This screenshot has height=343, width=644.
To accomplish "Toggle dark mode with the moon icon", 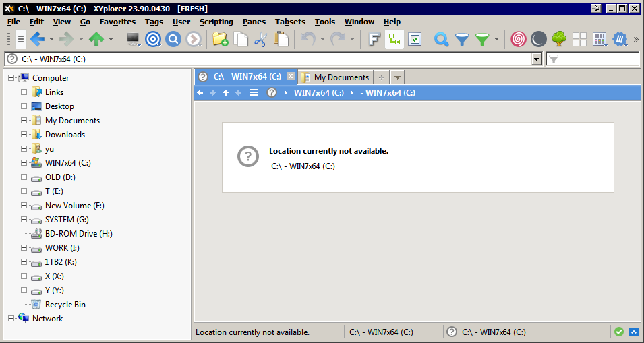I will (538, 39).
